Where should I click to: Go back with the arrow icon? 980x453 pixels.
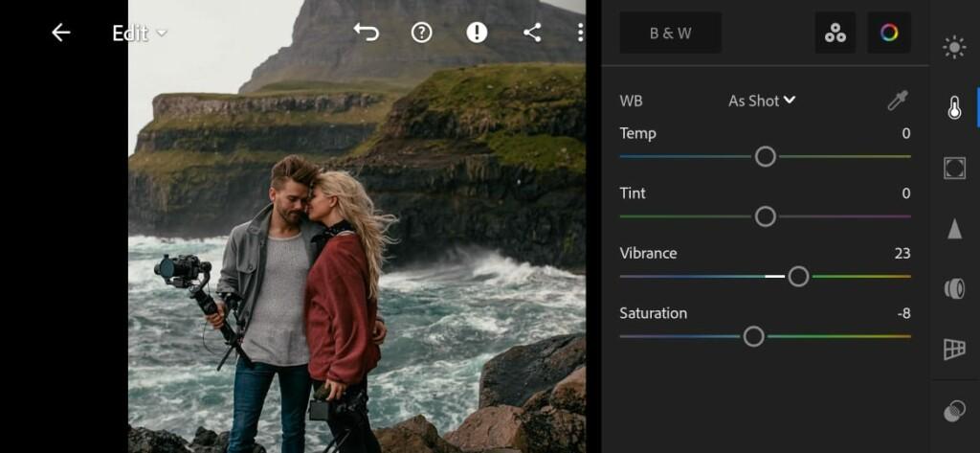pyautogui.click(x=60, y=33)
